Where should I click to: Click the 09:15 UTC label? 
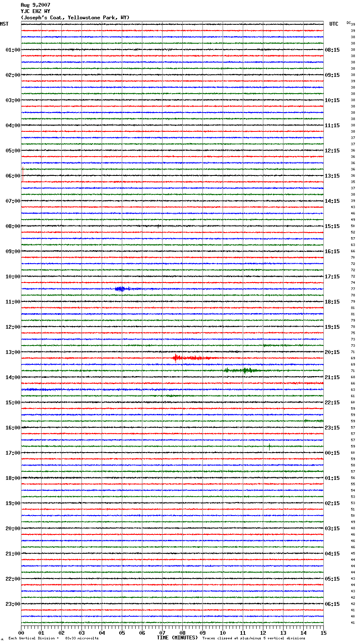pyautogui.click(x=332, y=75)
